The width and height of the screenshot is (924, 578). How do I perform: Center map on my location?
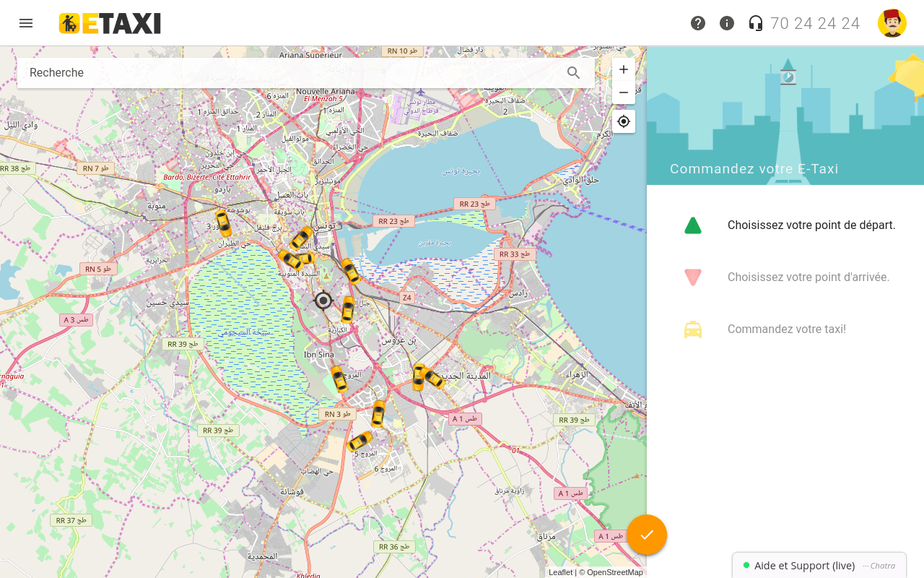point(624,121)
